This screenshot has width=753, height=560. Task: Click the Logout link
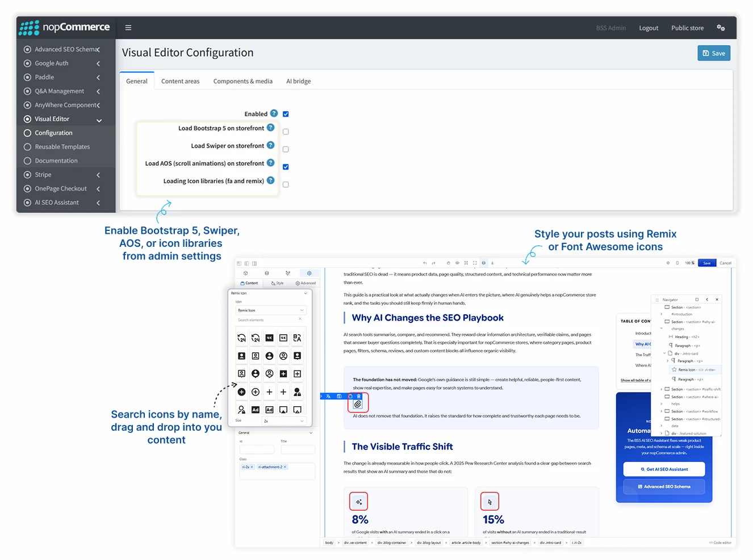click(x=649, y=28)
